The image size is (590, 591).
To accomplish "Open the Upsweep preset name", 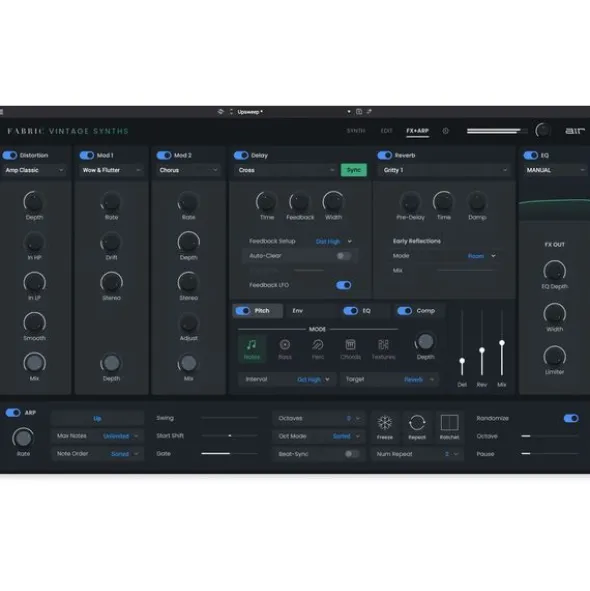I will pos(250,112).
